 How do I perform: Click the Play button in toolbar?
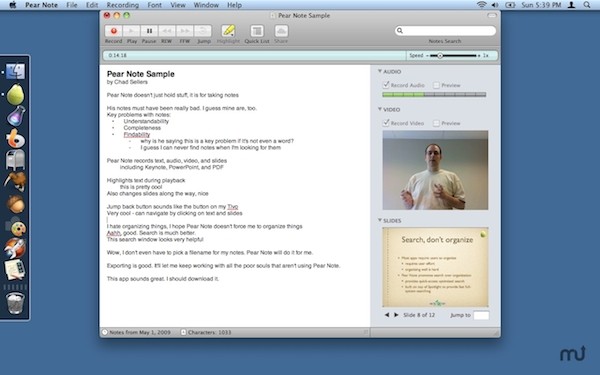[131, 31]
